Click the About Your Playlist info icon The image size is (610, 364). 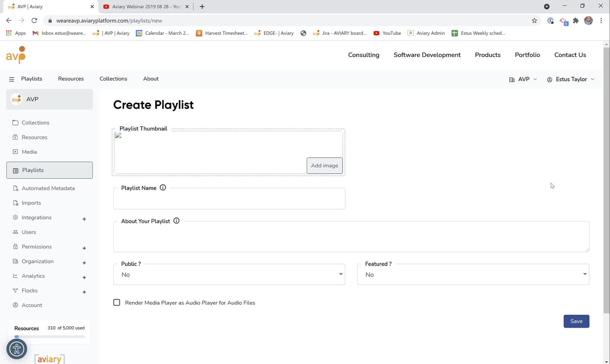pos(176,221)
